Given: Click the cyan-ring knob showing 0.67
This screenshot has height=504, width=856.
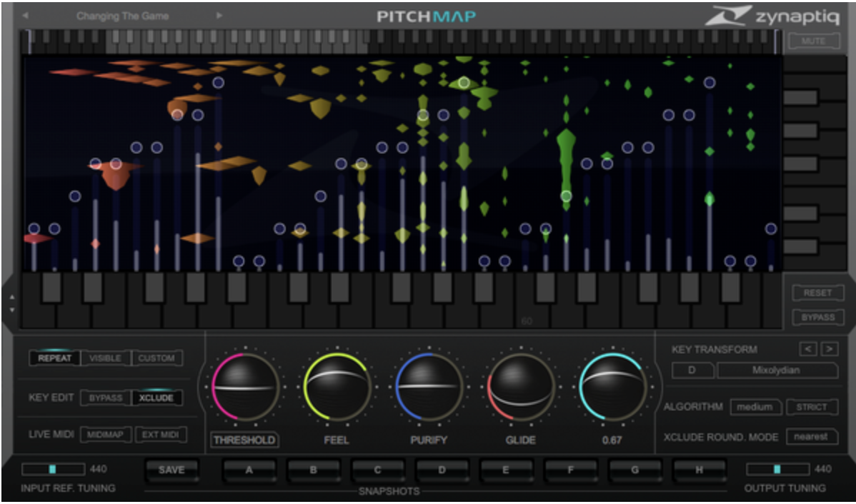Looking at the screenshot, I should (612, 387).
